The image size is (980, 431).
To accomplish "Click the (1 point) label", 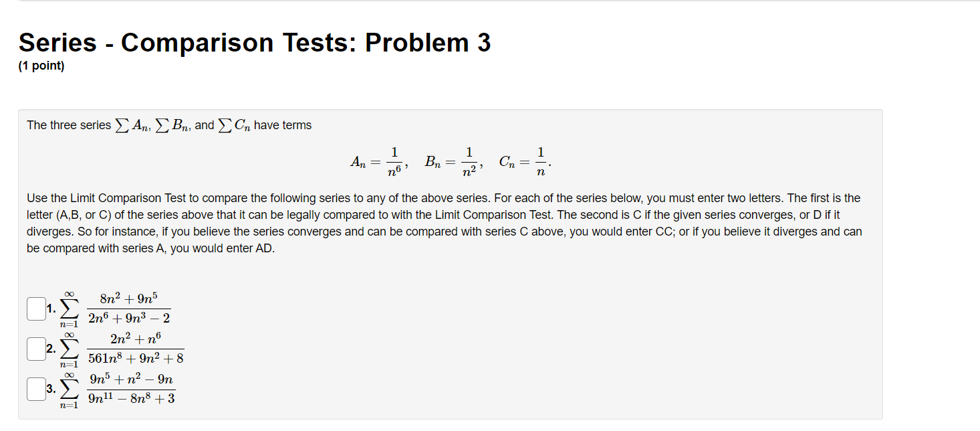I will [x=41, y=65].
